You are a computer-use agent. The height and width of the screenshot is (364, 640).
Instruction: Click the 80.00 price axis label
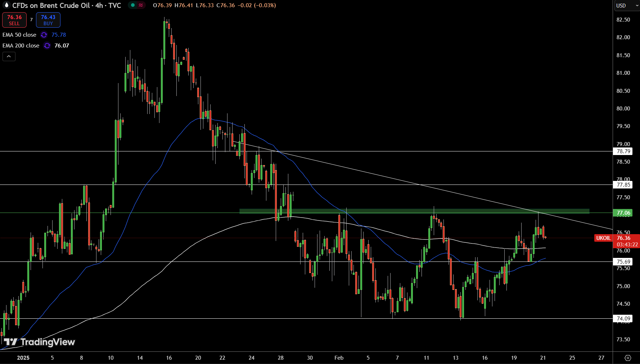[623, 109]
